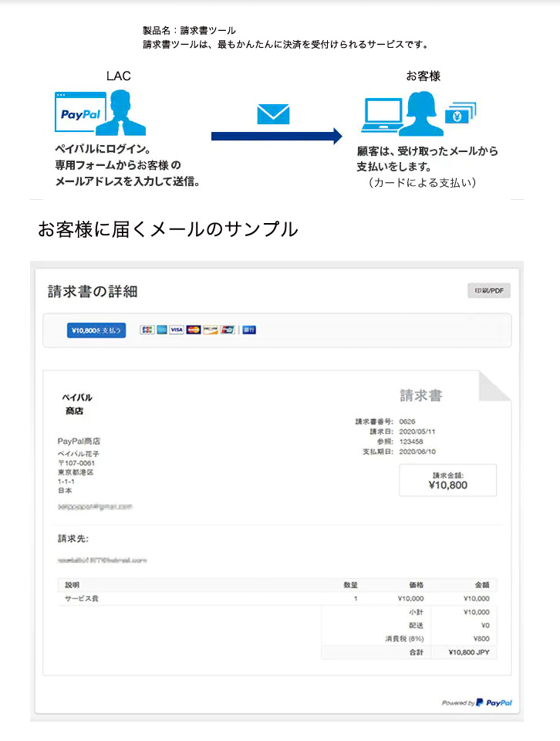
Task: Click the 請求書 gray heading
Action: tap(420, 395)
